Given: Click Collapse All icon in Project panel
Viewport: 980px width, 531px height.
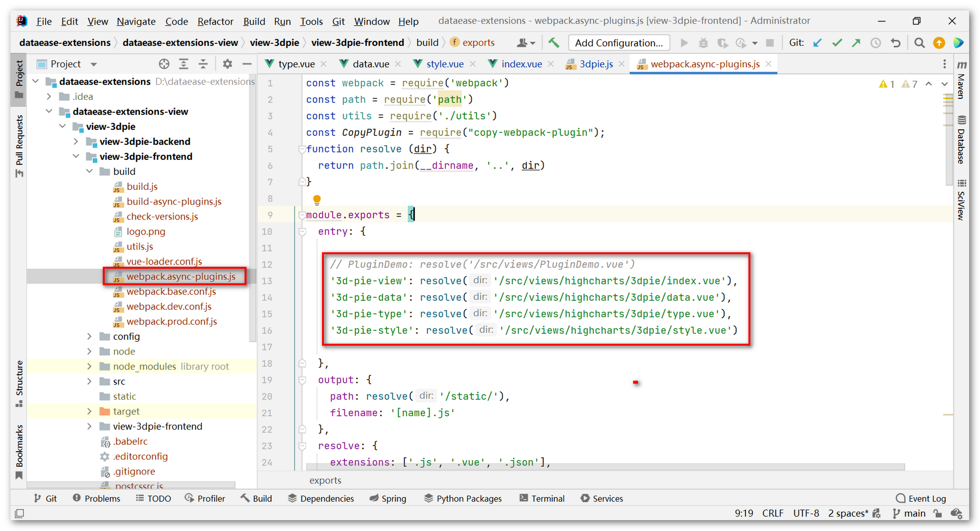Looking at the screenshot, I should [203, 64].
